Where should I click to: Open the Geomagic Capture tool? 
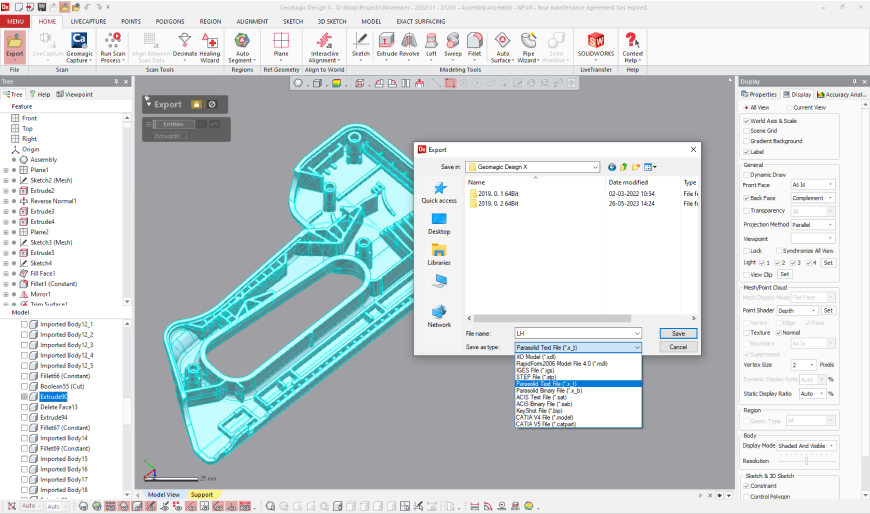tap(79, 47)
